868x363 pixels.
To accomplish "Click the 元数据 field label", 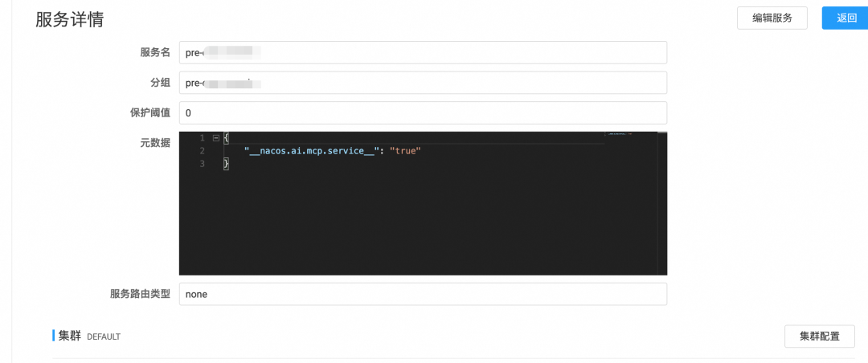I will 155,143.
